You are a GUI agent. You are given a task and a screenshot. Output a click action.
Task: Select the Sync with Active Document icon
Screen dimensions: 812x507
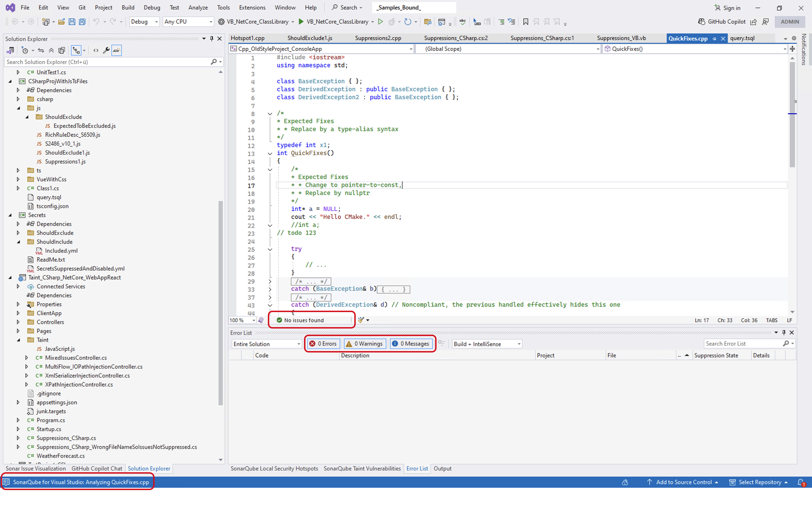pos(41,50)
